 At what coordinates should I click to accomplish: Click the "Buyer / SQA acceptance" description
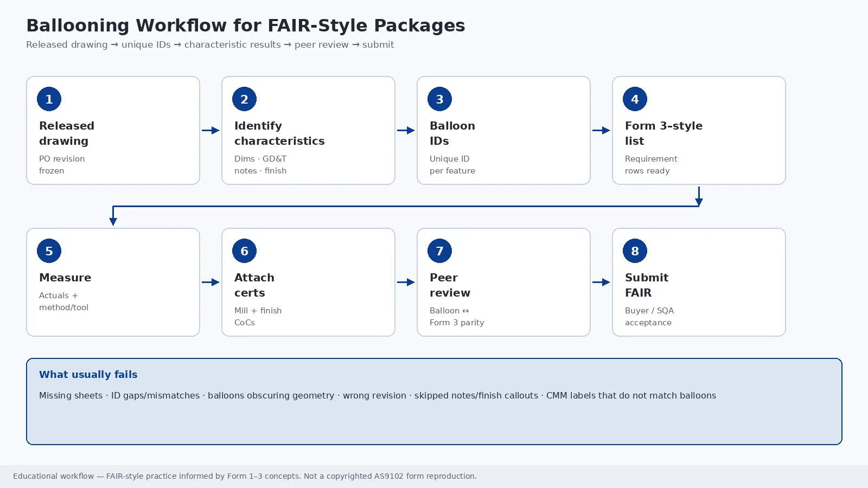click(649, 317)
